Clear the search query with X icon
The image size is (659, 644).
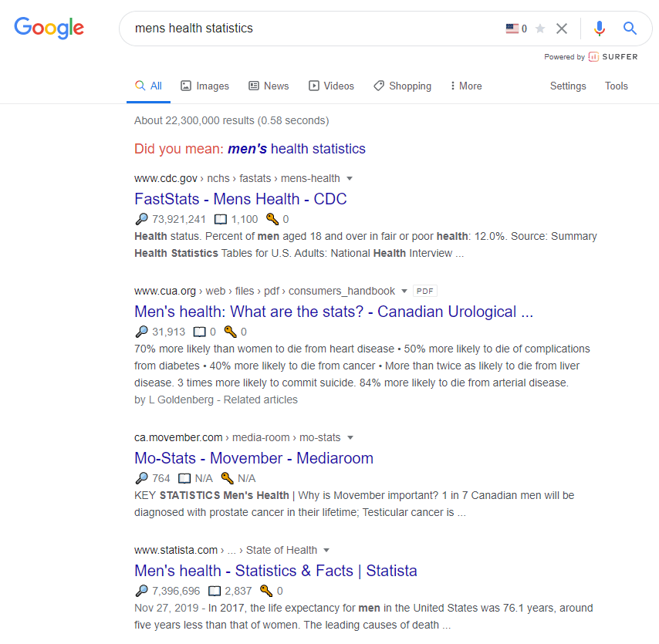[562, 29]
